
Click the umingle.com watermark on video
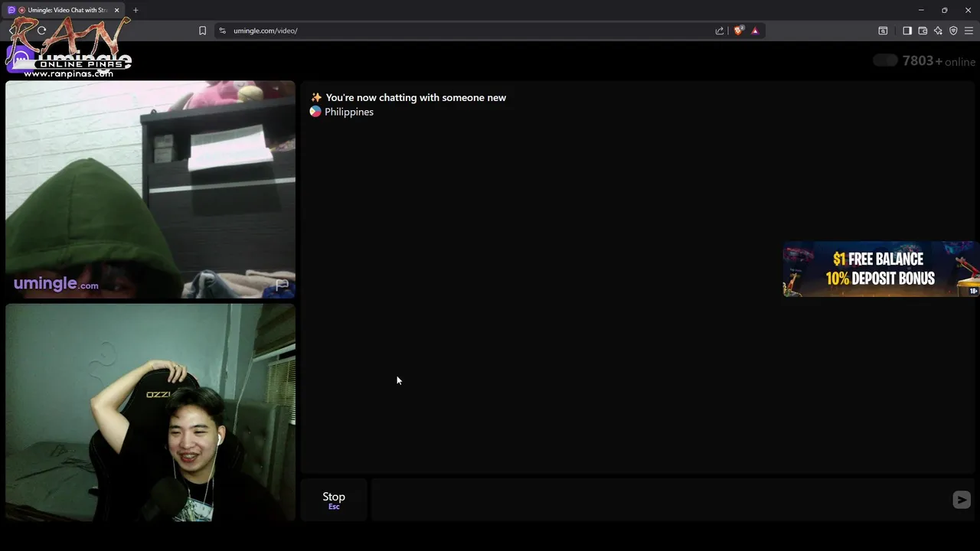pyautogui.click(x=56, y=284)
